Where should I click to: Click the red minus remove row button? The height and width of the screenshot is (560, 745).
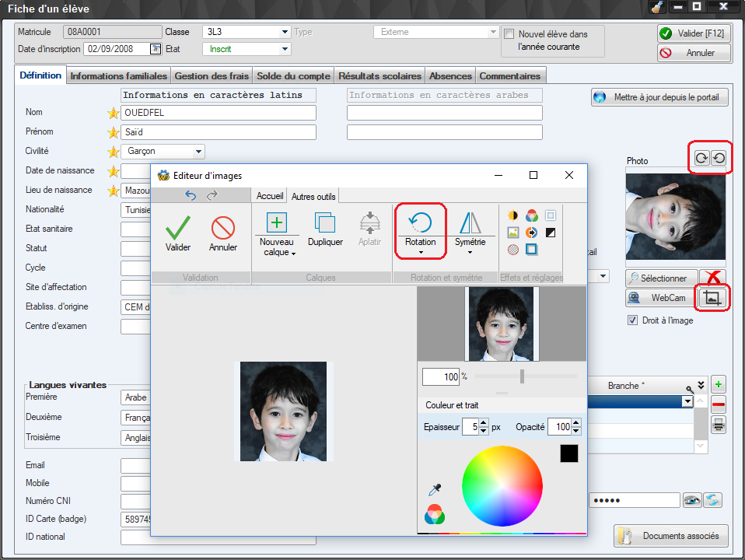[x=719, y=404]
